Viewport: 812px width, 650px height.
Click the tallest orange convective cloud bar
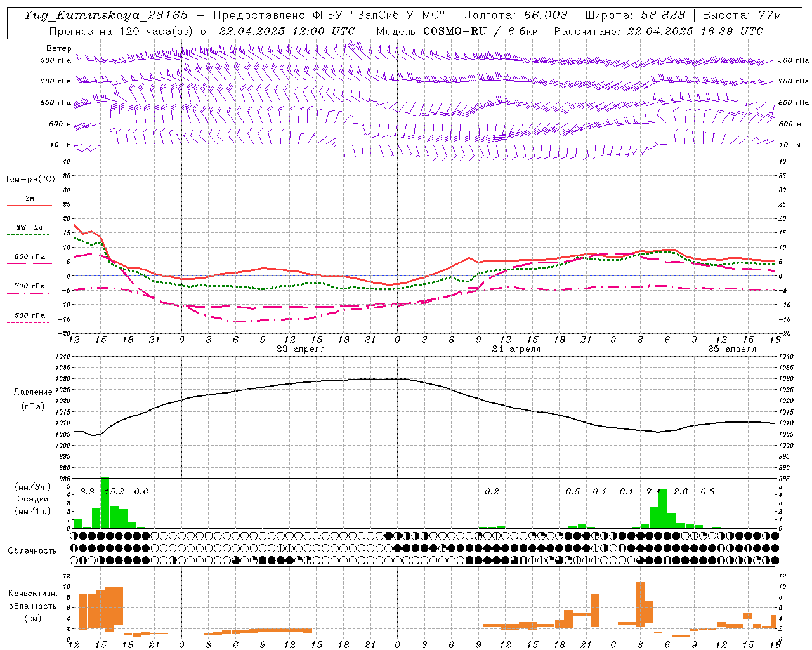point(640,604)
